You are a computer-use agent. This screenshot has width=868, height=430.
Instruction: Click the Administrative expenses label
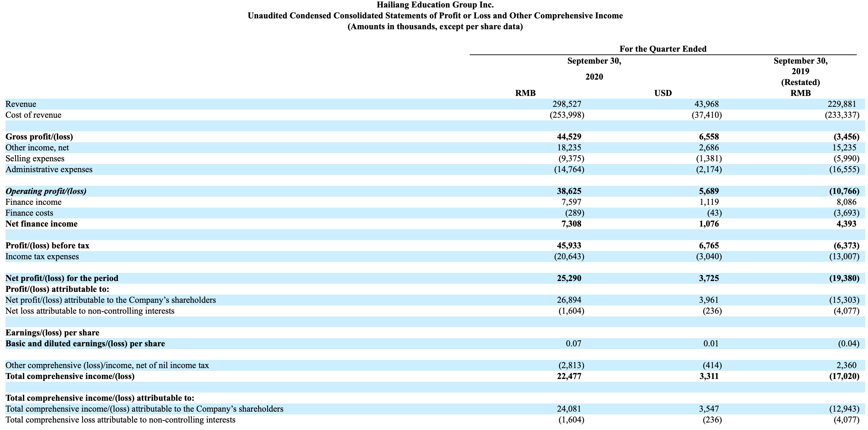49,169
